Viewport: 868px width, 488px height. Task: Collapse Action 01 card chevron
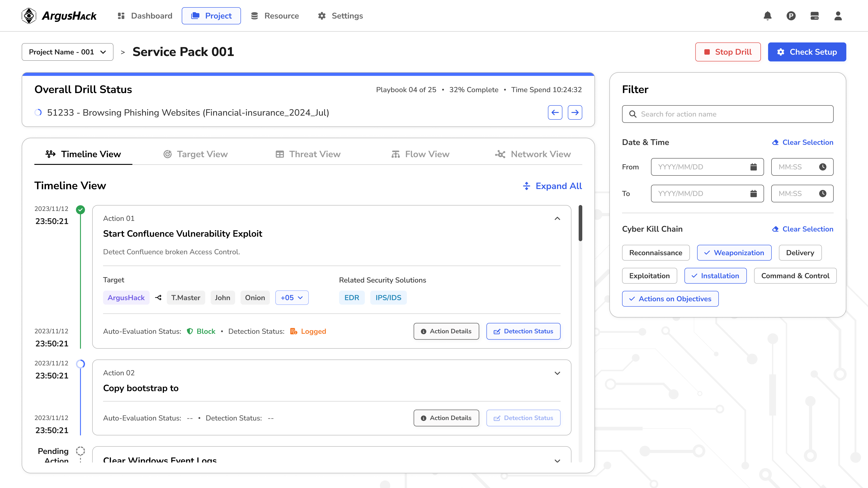click(x=557, y=218)
